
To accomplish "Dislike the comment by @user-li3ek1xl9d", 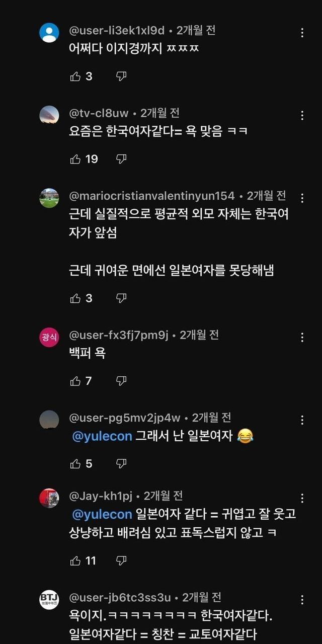I will [x=121, y=76].
